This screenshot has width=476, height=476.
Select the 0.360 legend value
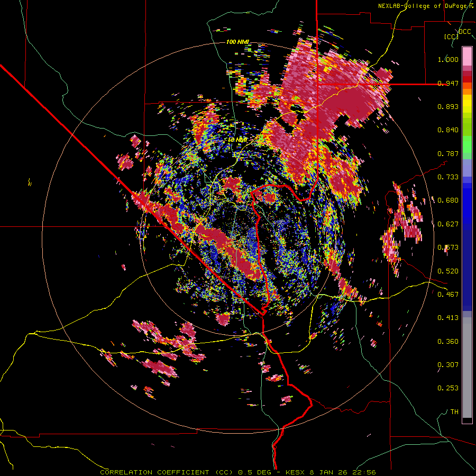[448, 342]
